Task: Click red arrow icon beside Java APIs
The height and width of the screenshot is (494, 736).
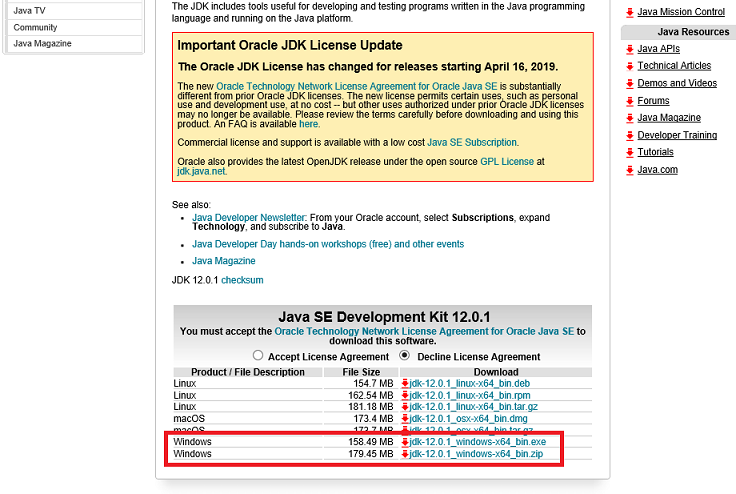Action: click(x=630, y=49)
